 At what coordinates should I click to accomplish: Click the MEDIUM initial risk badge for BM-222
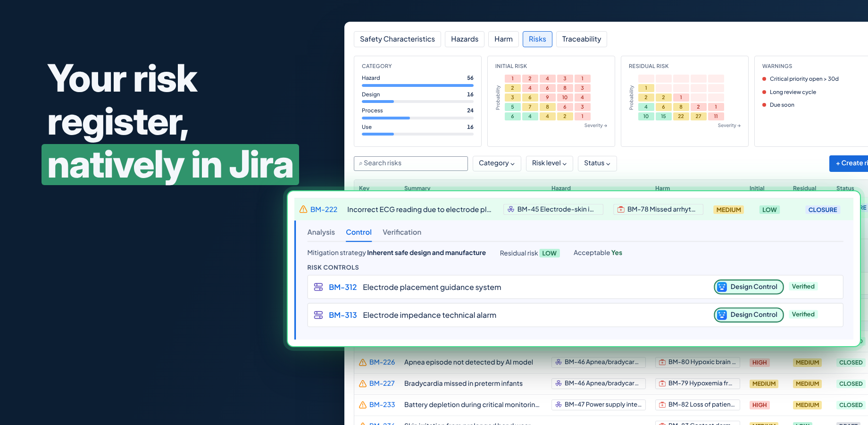[x=728, y=210]
